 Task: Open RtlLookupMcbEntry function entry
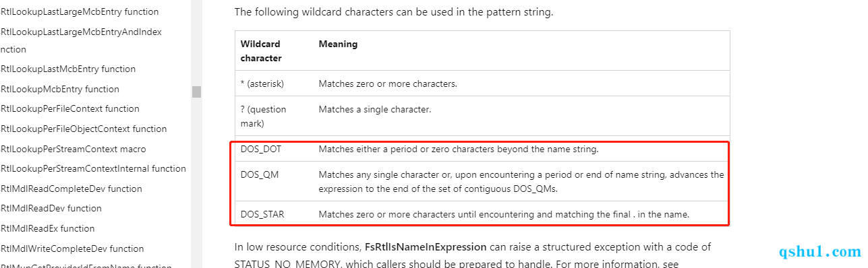(x=59, y=89)
